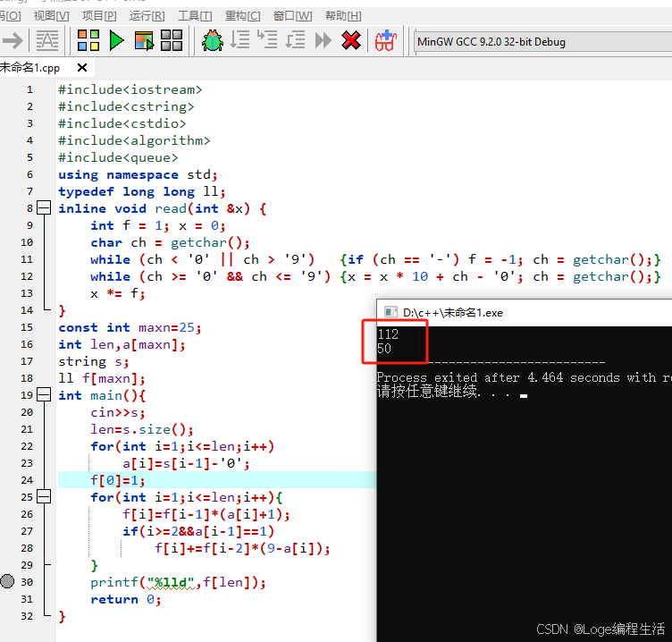Run the program with green play icon
Screen dimensions: 672x642
(x=116, y=40)
